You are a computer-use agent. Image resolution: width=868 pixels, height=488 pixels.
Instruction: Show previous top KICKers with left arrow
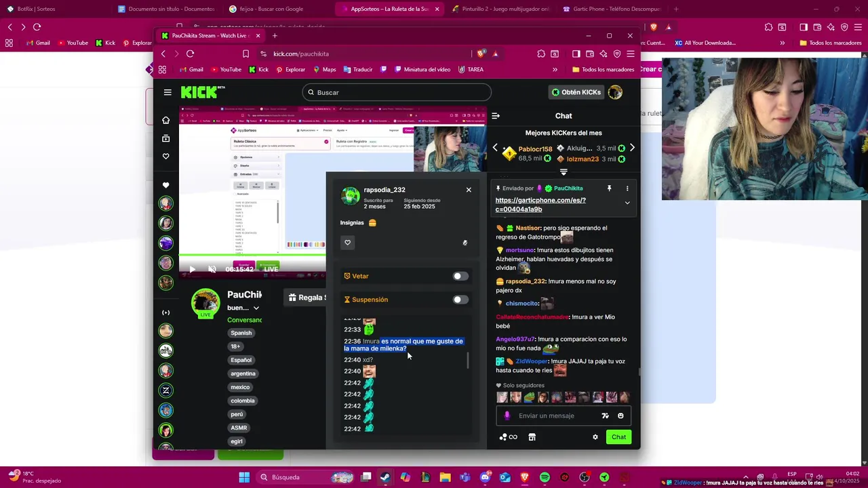click(495, 148)
